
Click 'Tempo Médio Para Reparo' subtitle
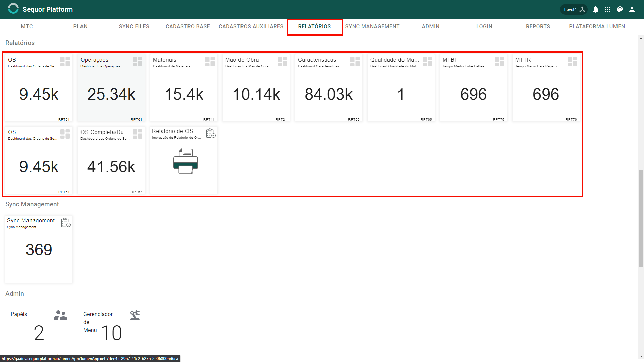536,66
